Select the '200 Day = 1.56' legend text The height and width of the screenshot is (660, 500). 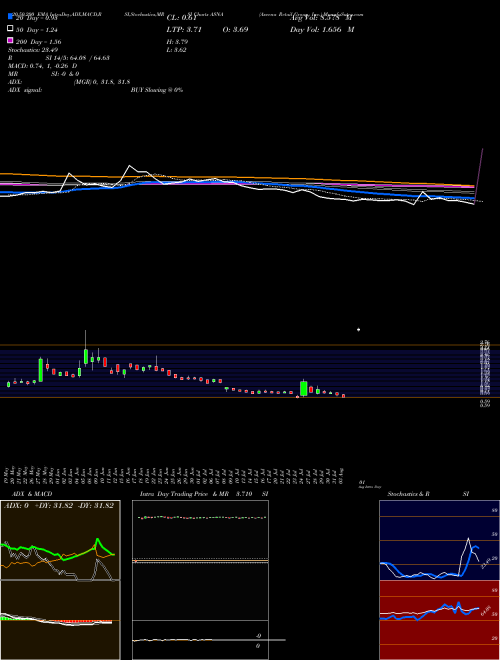click(x=39, y=42)
